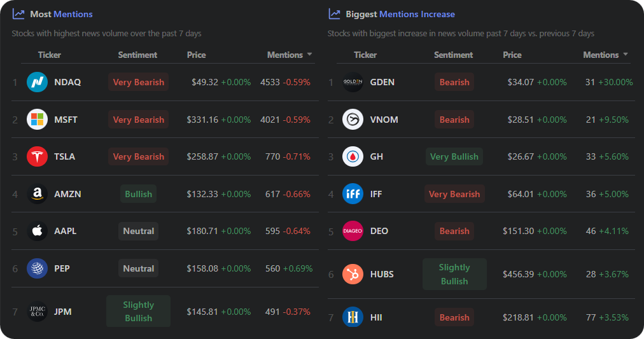Click the Bearish badge for HII
The width and height of the screenshot is (644, 339).
[x=454, y=317]
